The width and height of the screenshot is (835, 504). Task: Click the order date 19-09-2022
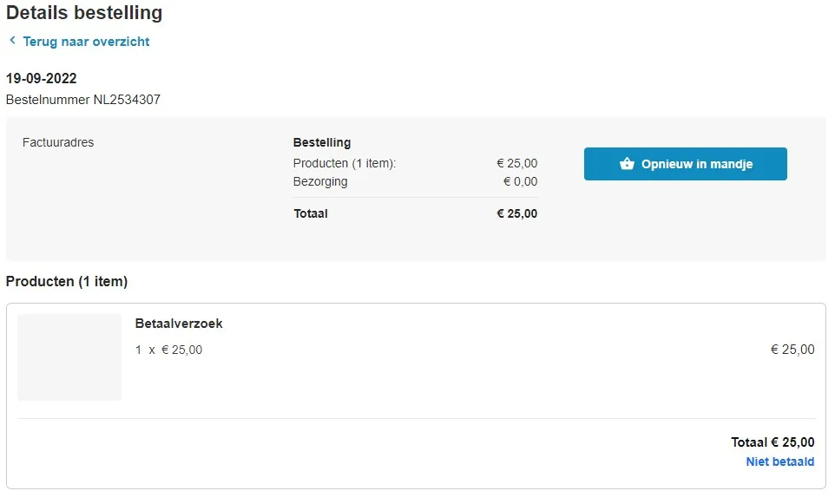(x=42, y=78)
